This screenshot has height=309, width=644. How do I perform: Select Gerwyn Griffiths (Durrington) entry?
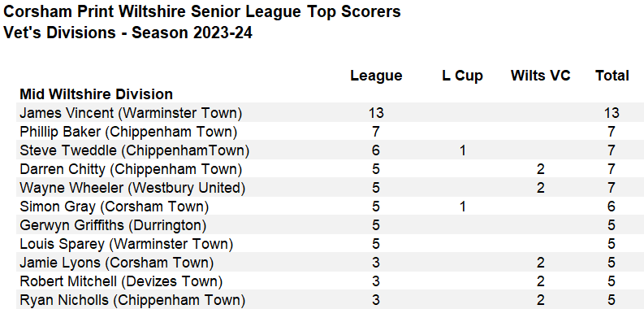(x=113, y=225)
